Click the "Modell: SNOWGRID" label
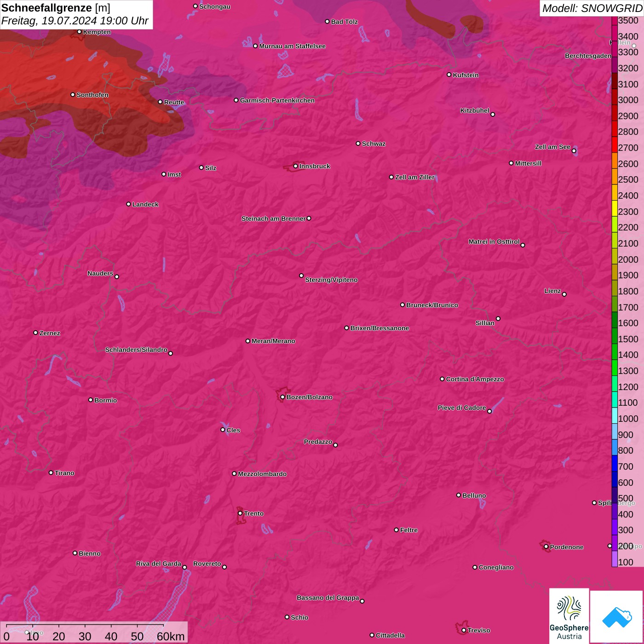The width and height of the screenshot is (644, 644). click(x=592, y=8)
